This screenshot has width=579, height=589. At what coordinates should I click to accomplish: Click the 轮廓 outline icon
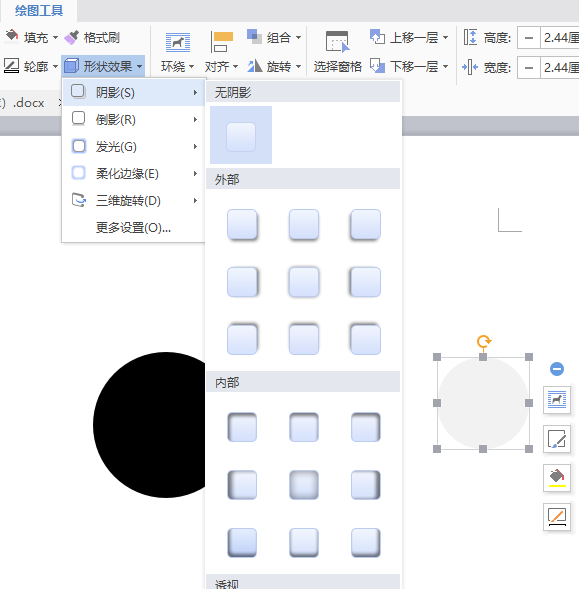pyautogui.click(x=12, y=66)
